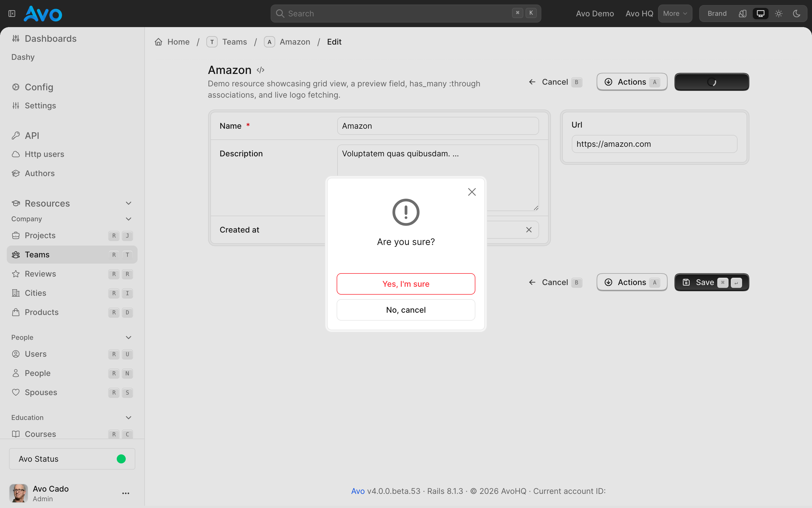Click the bottom Cancel button

[x=555, y=282]
